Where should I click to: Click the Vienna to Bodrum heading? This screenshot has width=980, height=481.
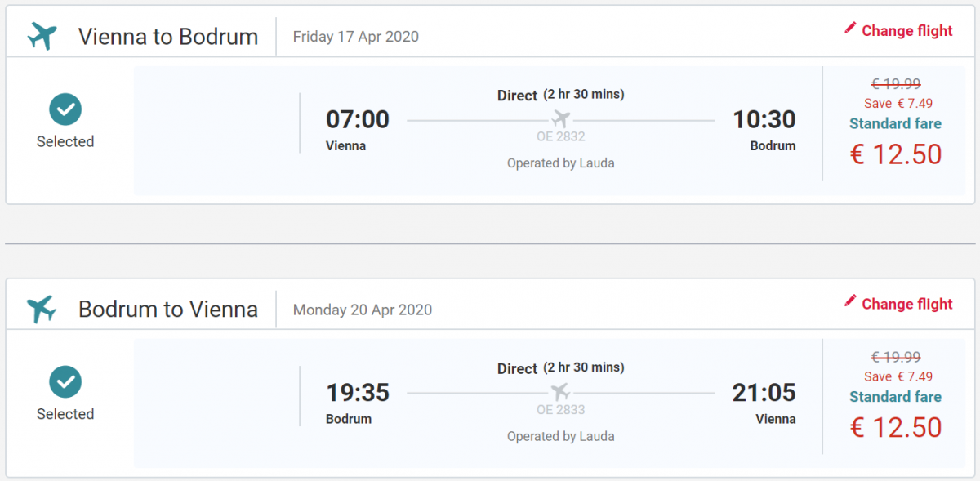[168, 37]
